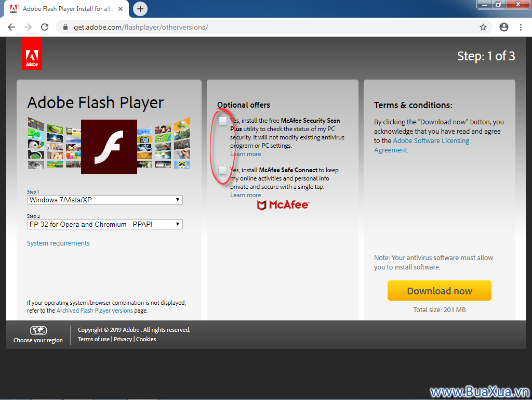Open the System requirements link
The image size is (532, 400).
[x=58, y=243]
